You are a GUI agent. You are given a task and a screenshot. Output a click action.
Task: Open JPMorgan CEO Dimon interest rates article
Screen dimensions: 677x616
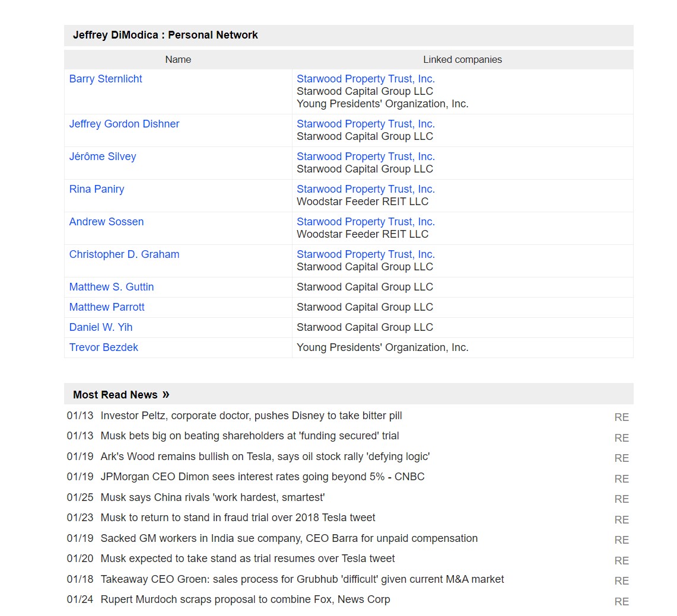(x=262, y=477)
